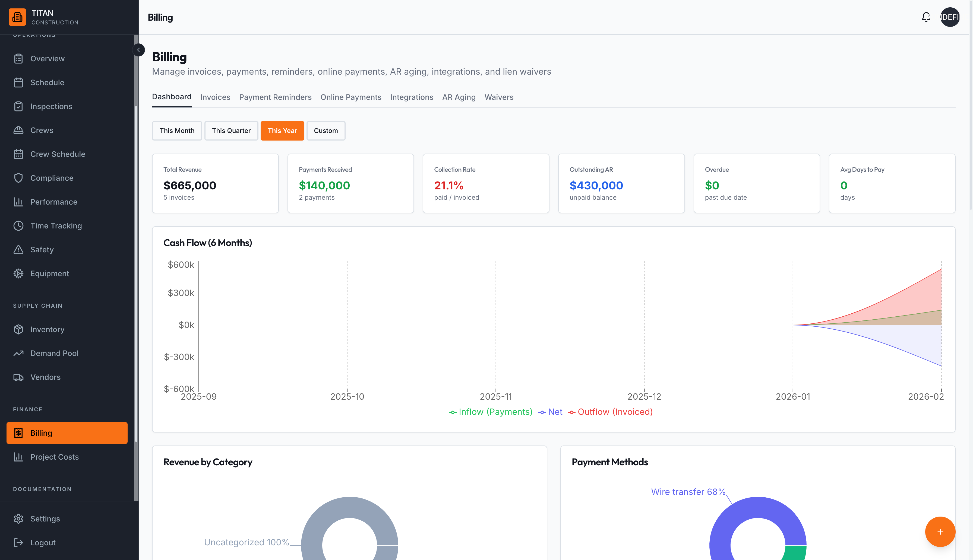Click the 2026-01 axis label
The image size is (973, 560).
792,397
